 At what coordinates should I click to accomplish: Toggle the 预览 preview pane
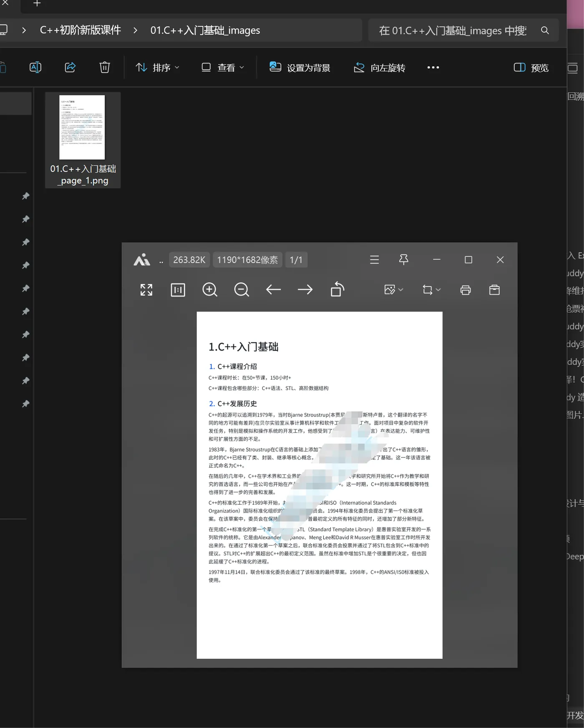click(531, 68)
